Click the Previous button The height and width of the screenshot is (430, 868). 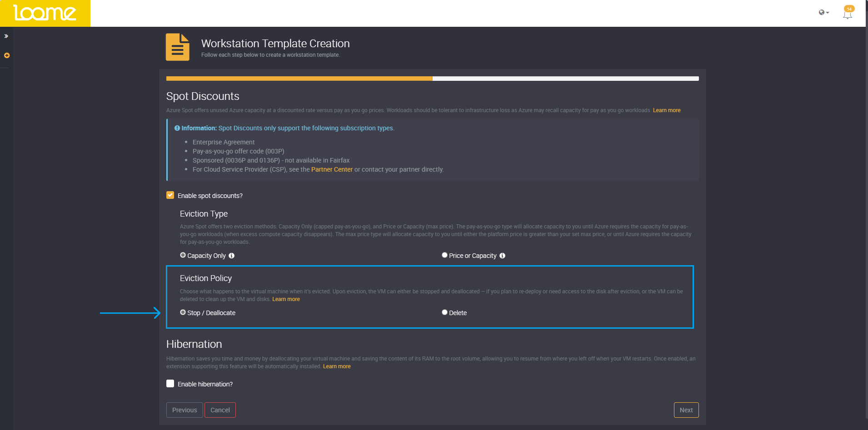coord(185,410)
